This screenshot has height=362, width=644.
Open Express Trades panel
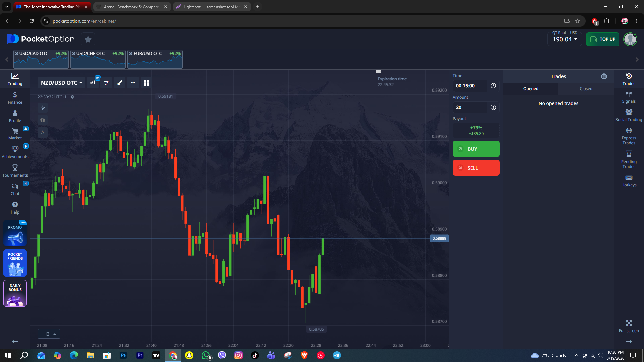(x=629, y=136)
